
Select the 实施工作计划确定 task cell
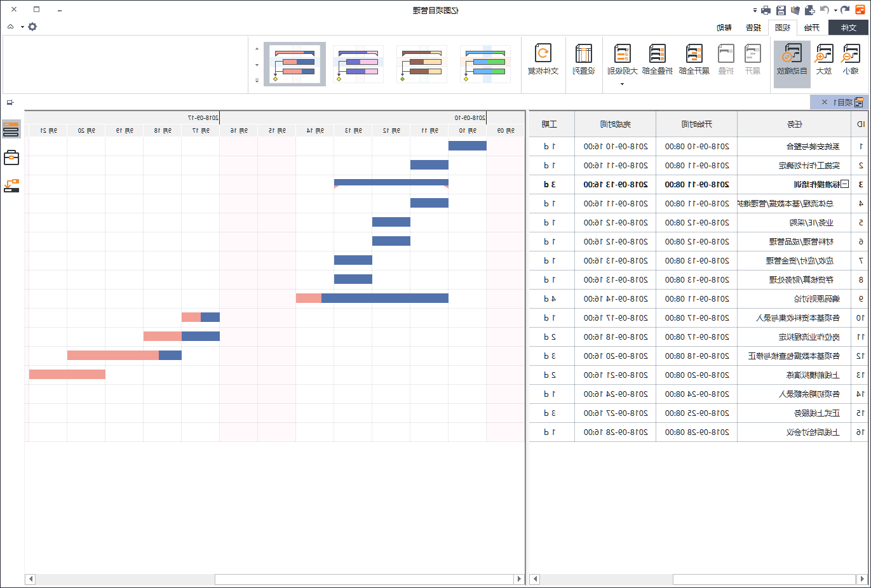pyautogui.click(x=794, y=166)
